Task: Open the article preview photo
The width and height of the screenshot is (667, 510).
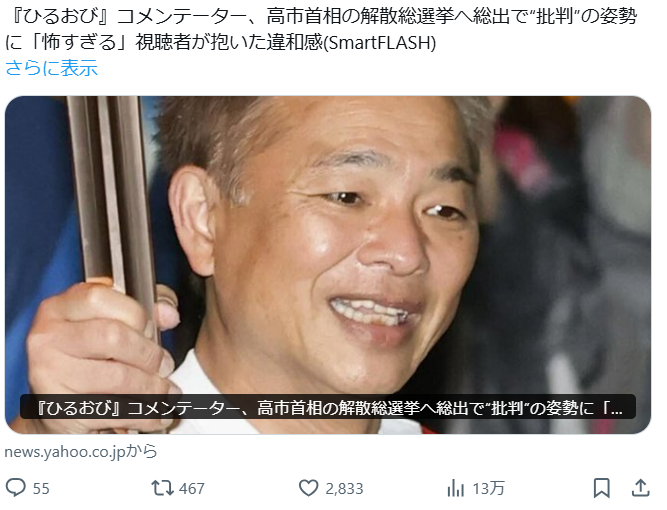Action: [x=328, y=265]
